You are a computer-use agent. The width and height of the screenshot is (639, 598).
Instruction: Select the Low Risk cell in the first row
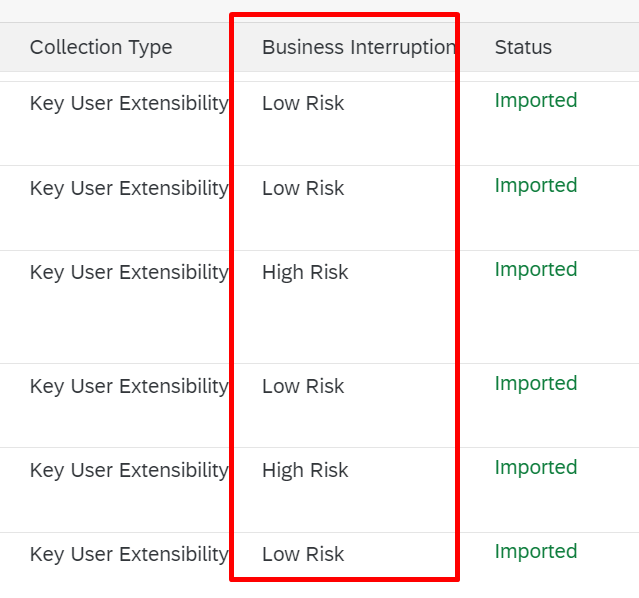[x=303, y=103]
